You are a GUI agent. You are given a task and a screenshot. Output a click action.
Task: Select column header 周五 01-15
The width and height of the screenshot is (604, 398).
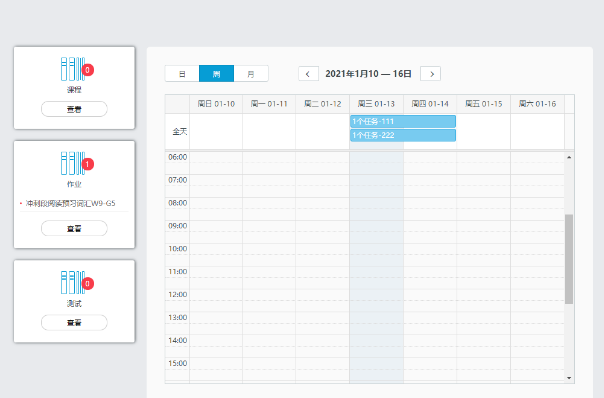tap(483, 104)
